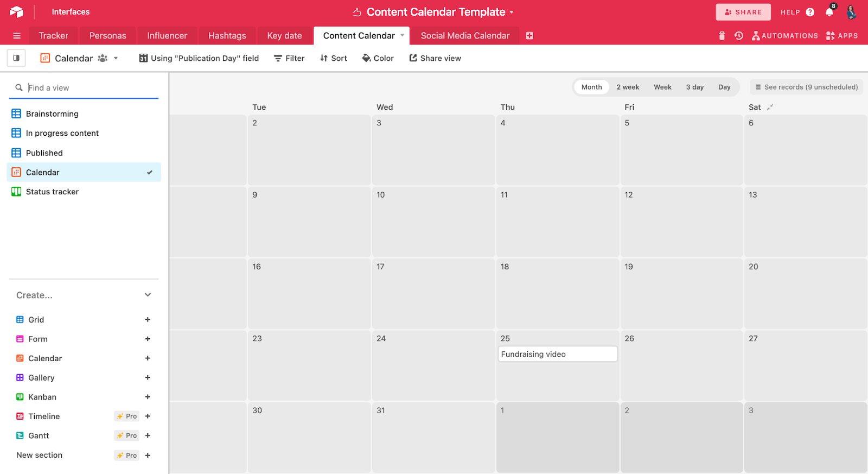Select the In progress content view
Image resolution: width=868 pixels, height=474 pixels.
(x=84, y=133)
